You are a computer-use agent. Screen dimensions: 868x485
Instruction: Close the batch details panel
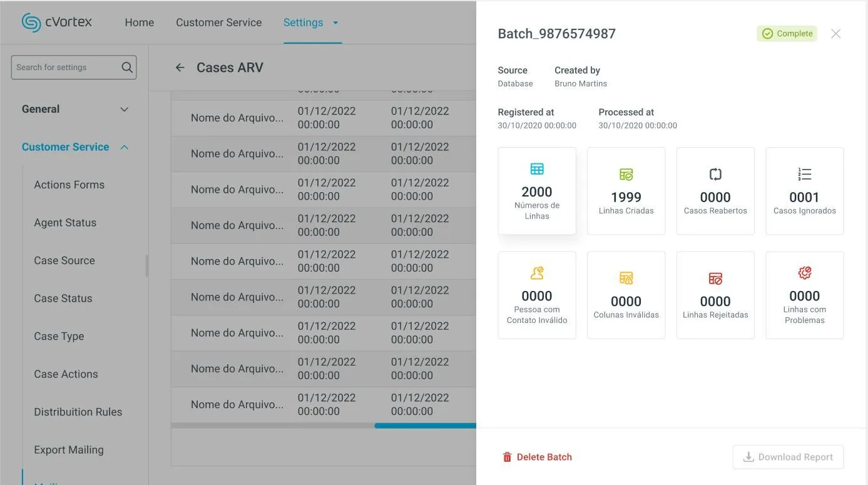pyautogui.click(x=835, y=34)
